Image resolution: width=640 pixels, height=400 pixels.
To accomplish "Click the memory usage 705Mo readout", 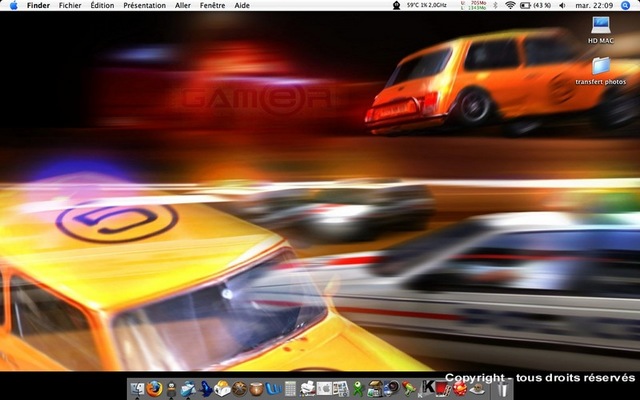I will pyautogui.click(x=473, y=5).
